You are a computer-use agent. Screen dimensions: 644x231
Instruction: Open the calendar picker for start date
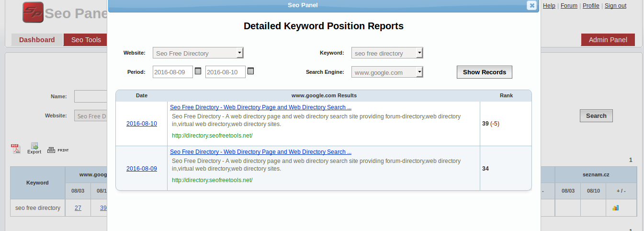[198, 71]
